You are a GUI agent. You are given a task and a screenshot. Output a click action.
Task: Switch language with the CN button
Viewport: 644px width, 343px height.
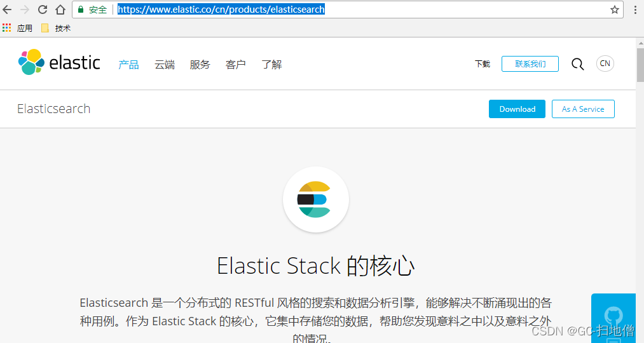605,64
